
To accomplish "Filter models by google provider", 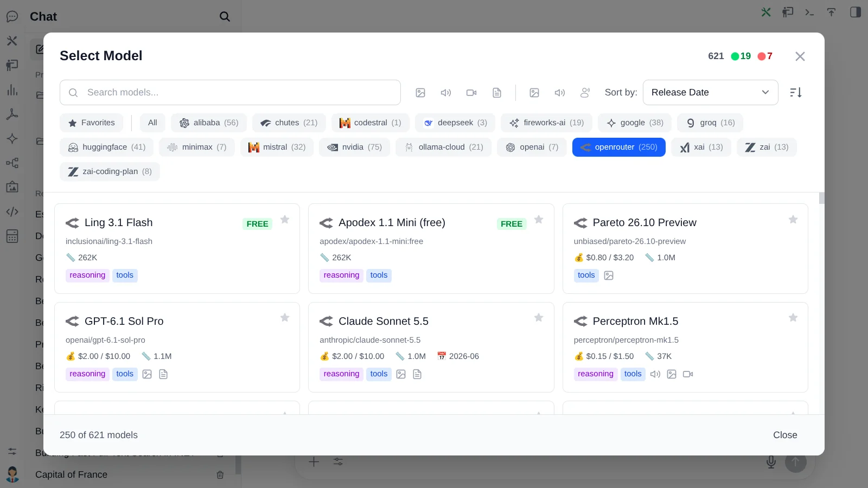I will (635, 123).
